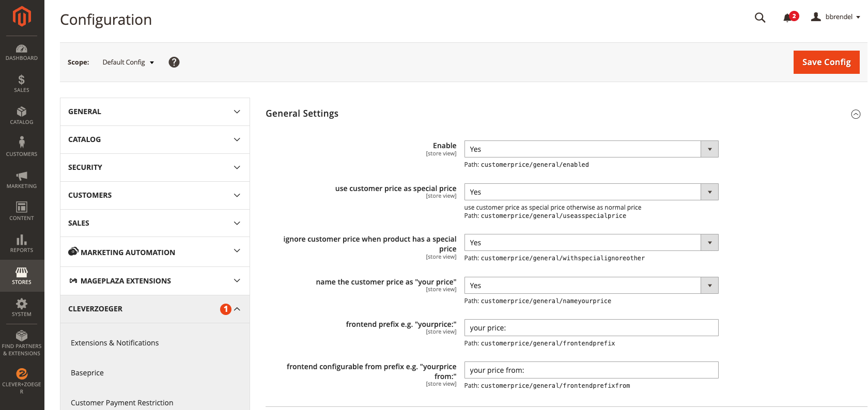Open the bbrendel account menu
868x410 pixels.
835,17
